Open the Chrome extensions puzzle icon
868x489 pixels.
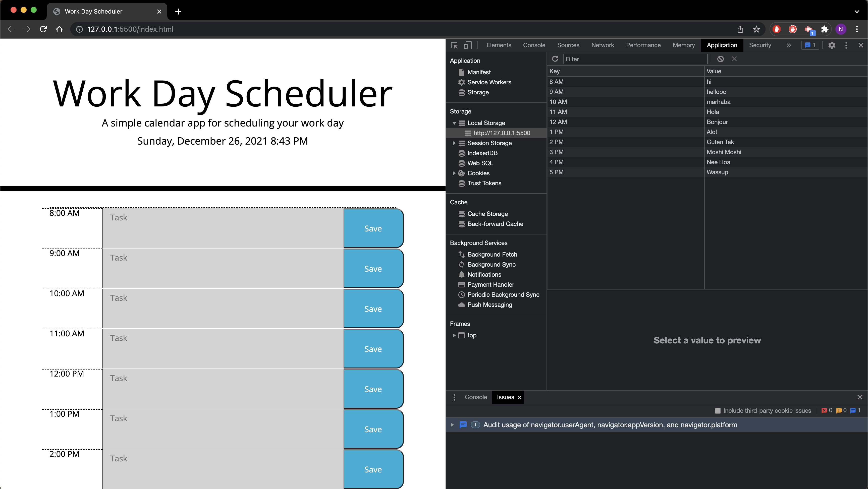pyautogui.click(x=825, y=29)
